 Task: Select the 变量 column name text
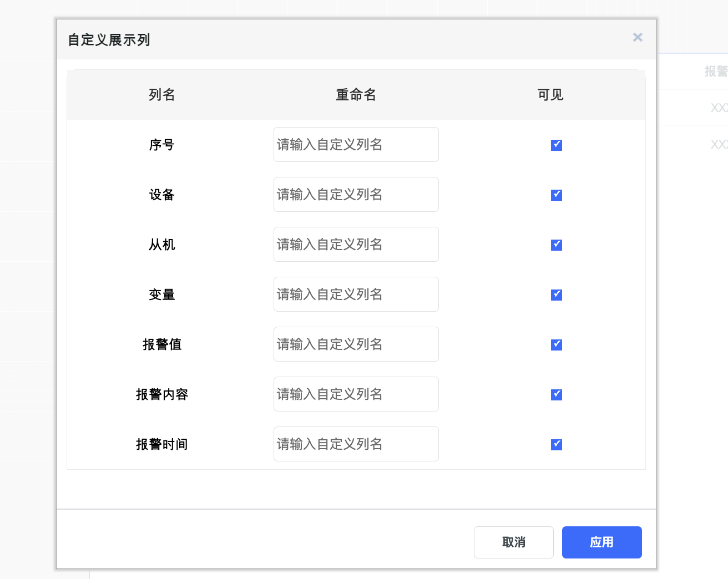point(162,294)
